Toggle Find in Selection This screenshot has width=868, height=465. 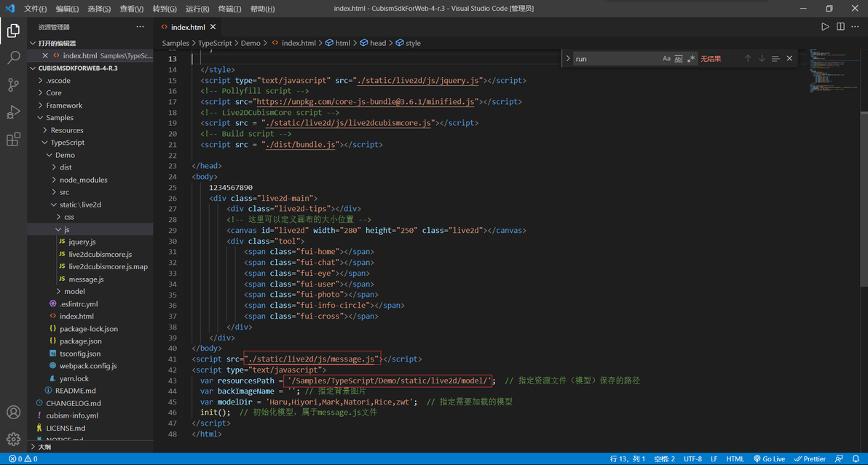776,59
